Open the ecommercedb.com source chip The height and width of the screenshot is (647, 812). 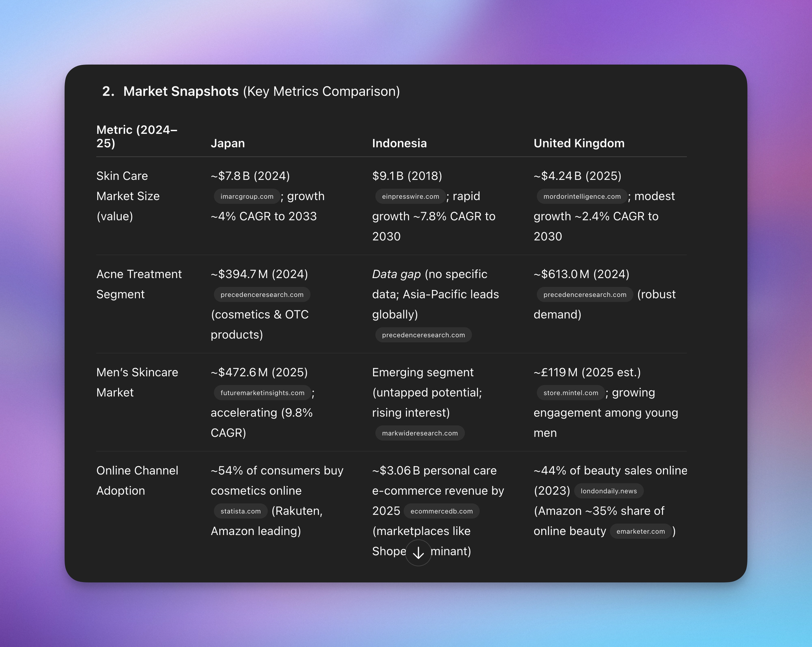pos(441,511)
